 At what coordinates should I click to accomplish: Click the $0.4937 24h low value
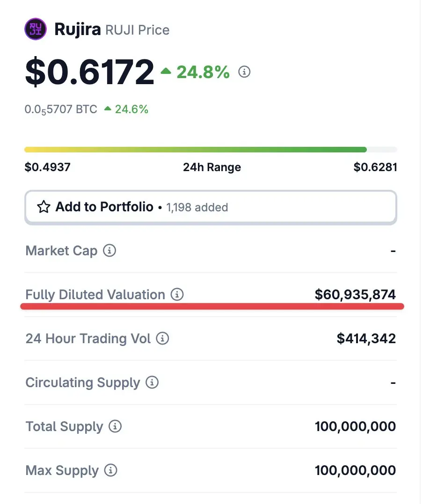point(48,167)
